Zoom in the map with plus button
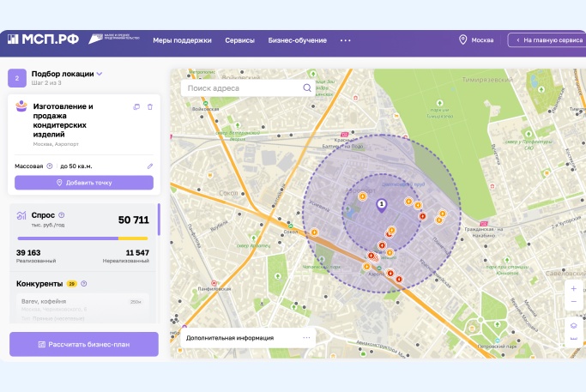Image resolution: width=586 pixels, height=392 pixels. click(573, 288)
